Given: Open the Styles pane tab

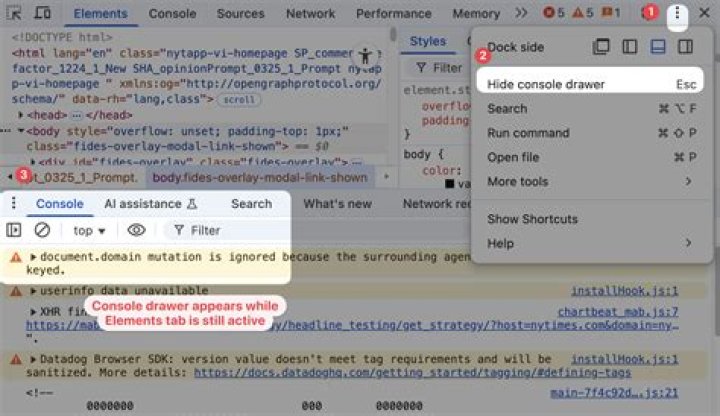Looking at the screenshot, I should 428,41.
